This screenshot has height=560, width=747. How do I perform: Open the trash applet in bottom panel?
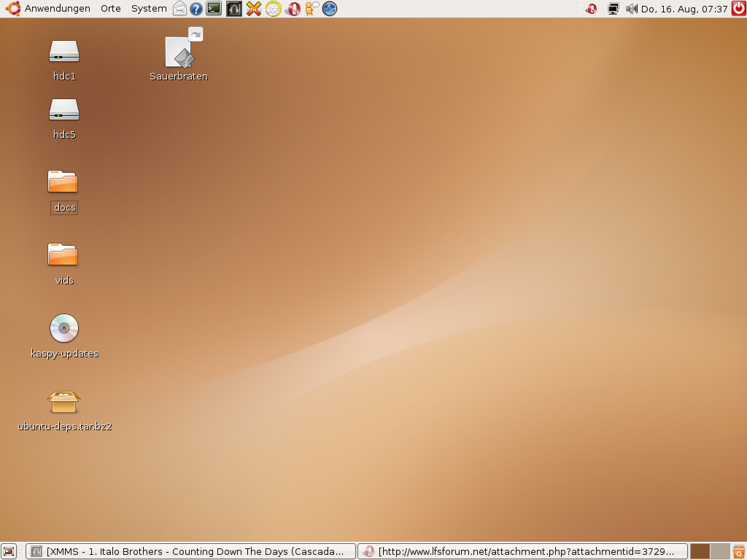[739, 551]
